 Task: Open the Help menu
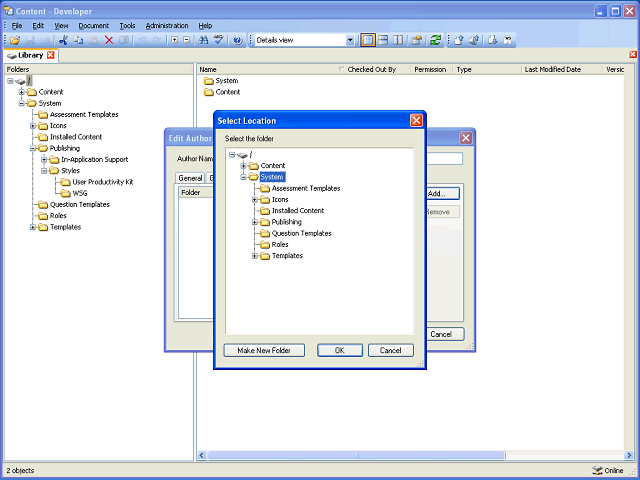[205, 26]
